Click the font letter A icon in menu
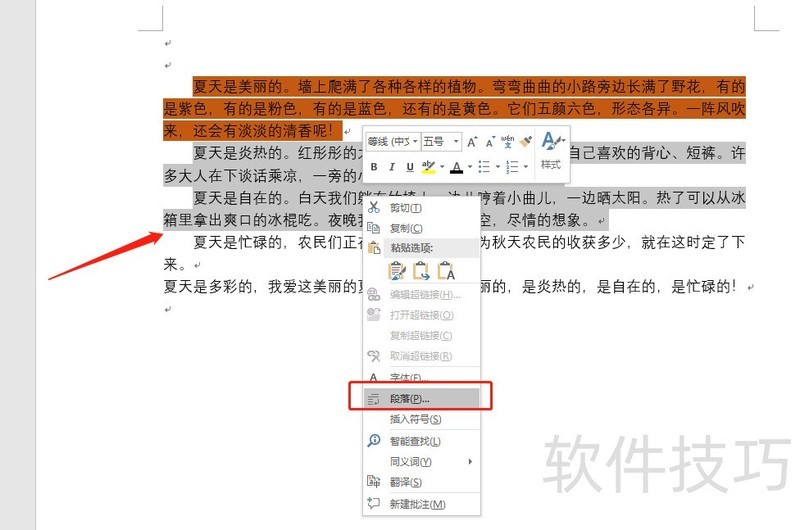This screenshot has height=530, width=800. click(374, 377)
